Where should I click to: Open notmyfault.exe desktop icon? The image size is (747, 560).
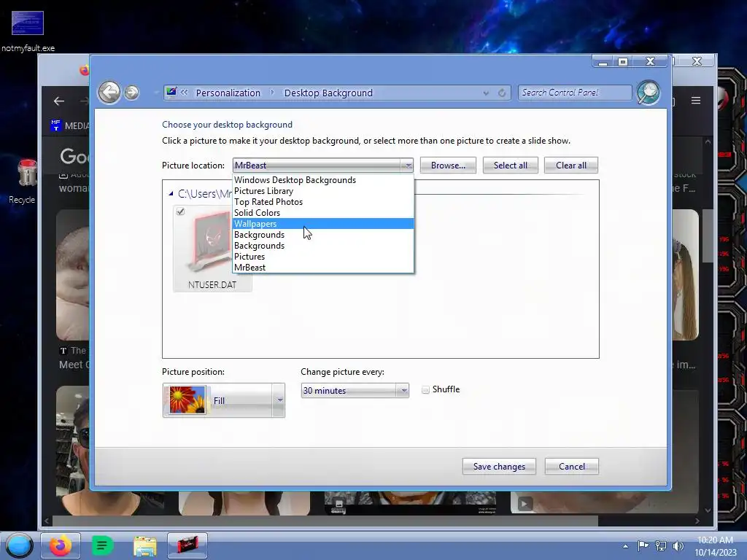pos(28,31)
